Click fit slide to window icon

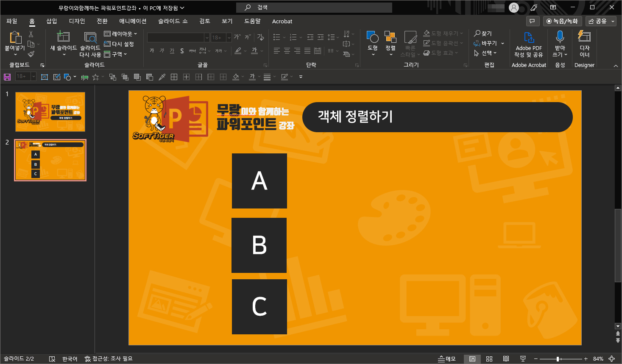point(612,359)
